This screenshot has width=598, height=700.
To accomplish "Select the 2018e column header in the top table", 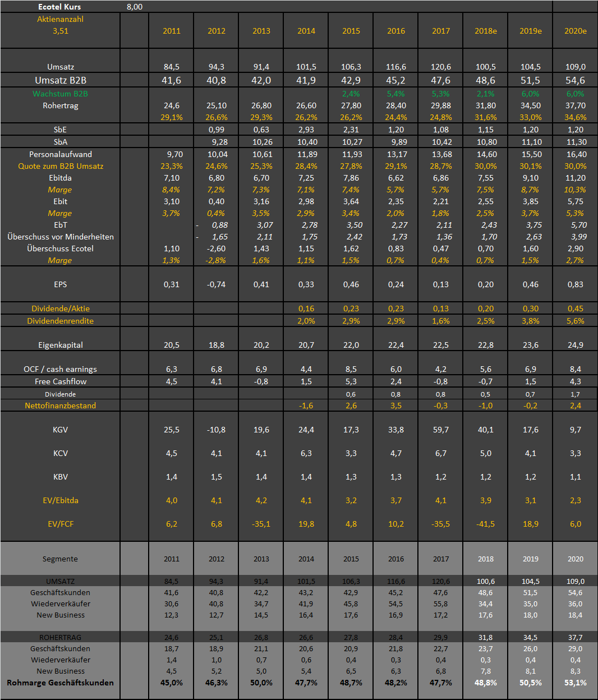I will pos(485,31).
